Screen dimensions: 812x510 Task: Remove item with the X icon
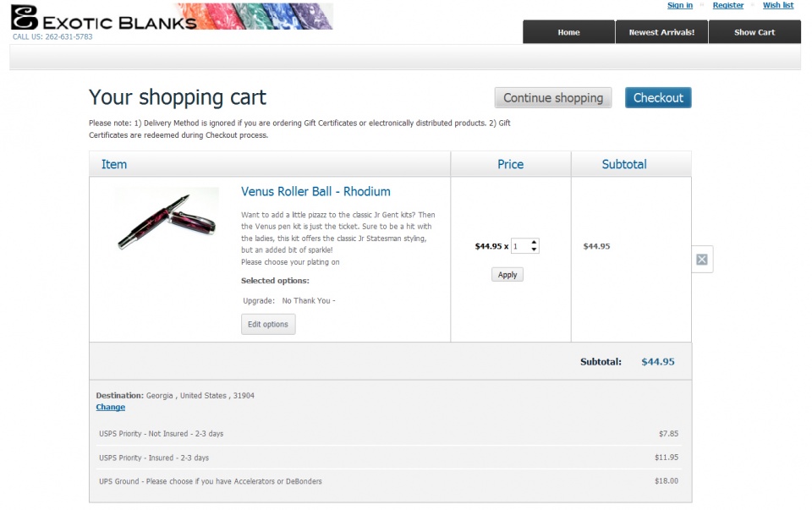coord(701,260)
